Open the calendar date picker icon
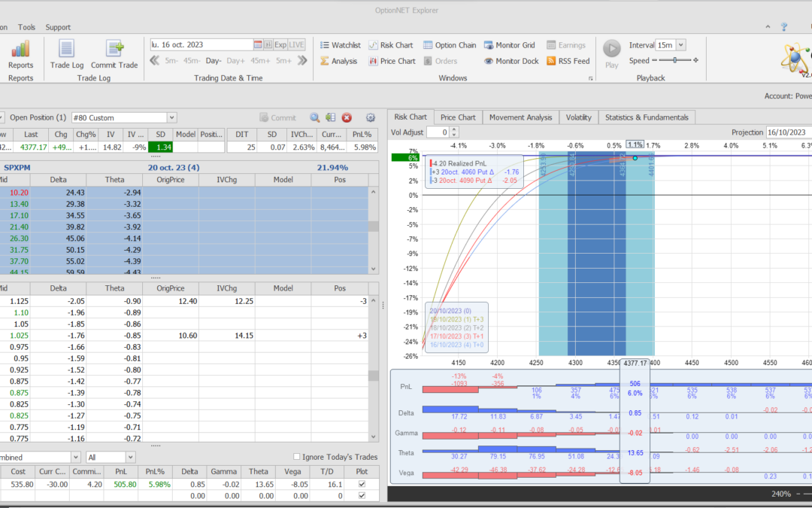This screenshot has height=508, width=812. [x=258, y=45]
